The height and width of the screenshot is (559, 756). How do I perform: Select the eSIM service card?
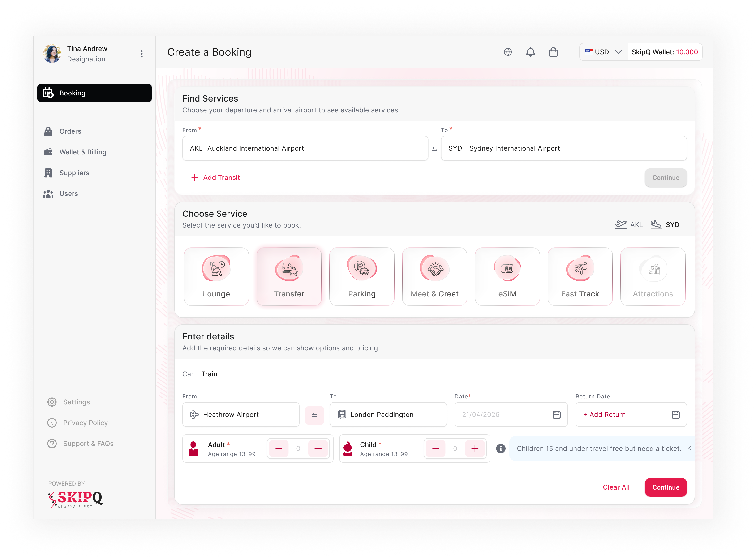pos(507,276)
